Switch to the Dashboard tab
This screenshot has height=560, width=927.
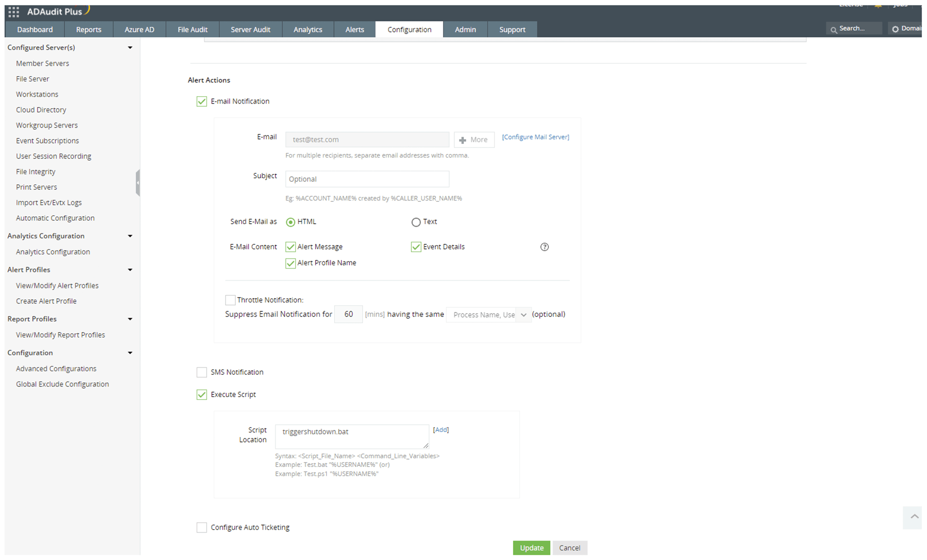[x=35, y=29]
